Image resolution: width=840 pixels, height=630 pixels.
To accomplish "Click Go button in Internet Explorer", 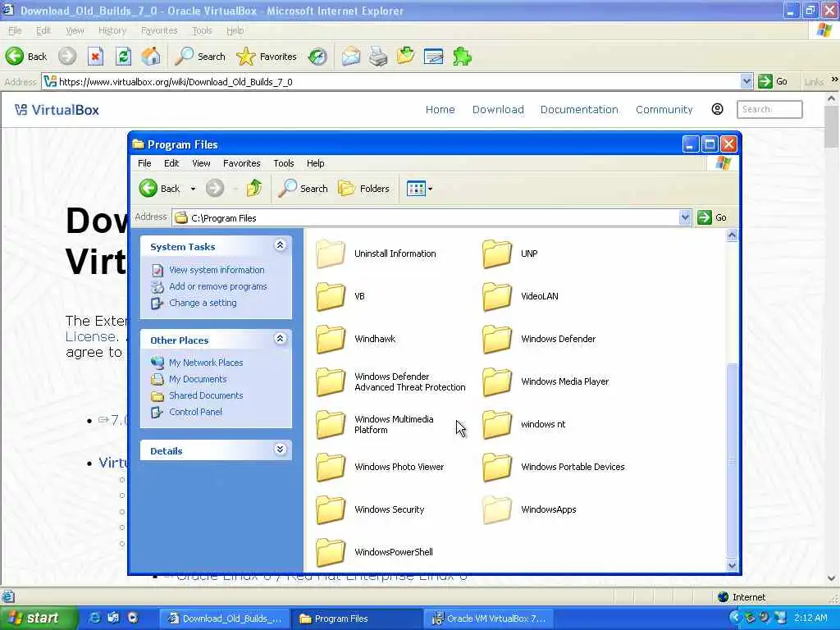I will 773,81.
